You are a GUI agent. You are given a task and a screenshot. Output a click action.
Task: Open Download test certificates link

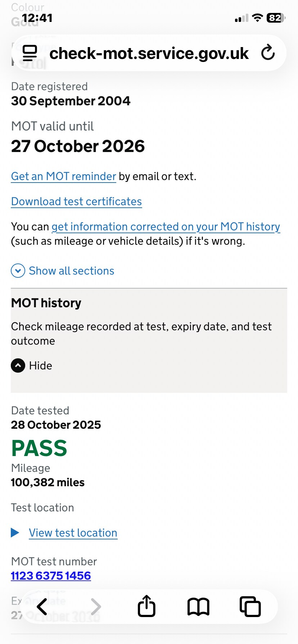(x=76, y=202)
